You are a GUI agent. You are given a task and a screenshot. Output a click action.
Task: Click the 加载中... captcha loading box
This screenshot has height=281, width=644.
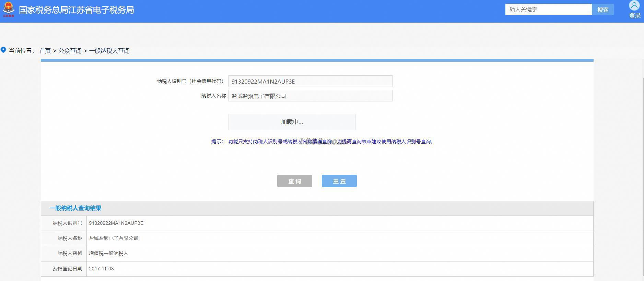click(x=292, y=122)
